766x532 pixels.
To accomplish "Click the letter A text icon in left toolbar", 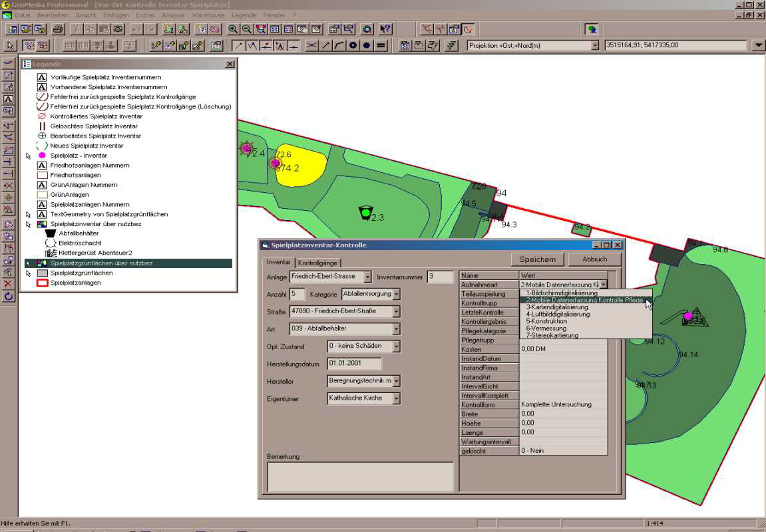I will (x=8, y=99).
